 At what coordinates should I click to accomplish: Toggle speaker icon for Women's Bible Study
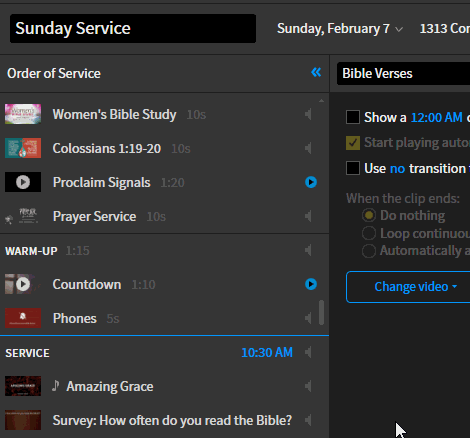click(308, 114)
